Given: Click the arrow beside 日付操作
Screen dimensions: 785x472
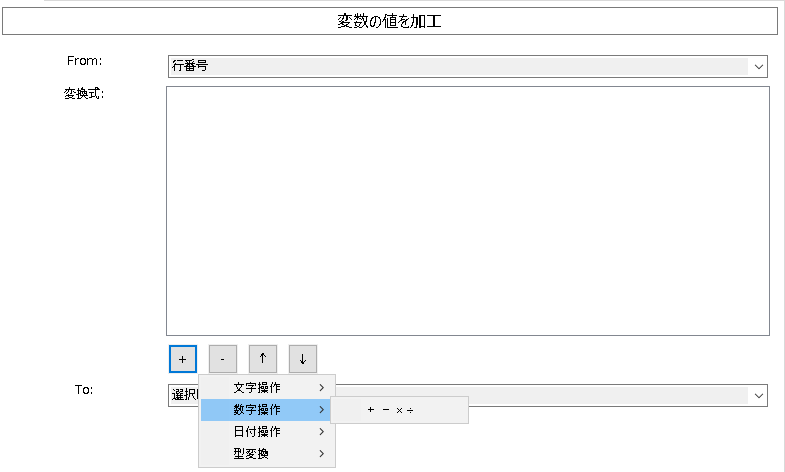Looking at the screenshot, I should pos(321,432).
